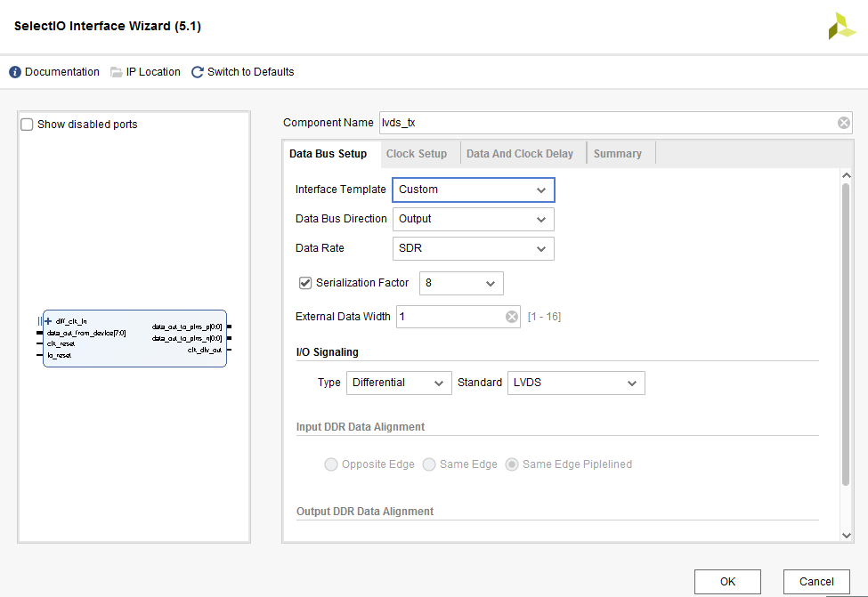Select the Same Edge Piplelined radio button

pos(512,464)
